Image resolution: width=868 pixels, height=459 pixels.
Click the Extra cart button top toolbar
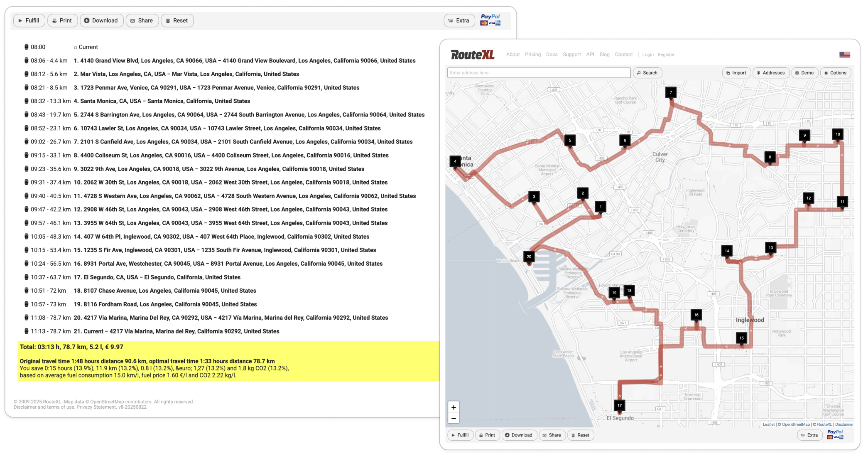459,20
